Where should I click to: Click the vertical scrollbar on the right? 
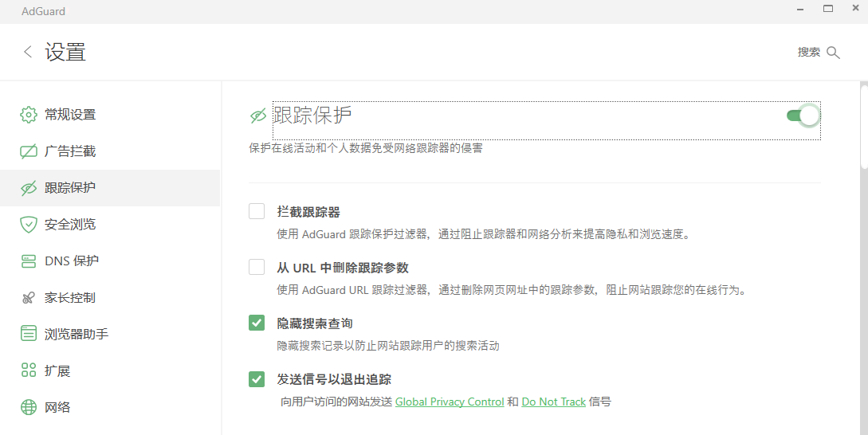(x=864, y=126)
